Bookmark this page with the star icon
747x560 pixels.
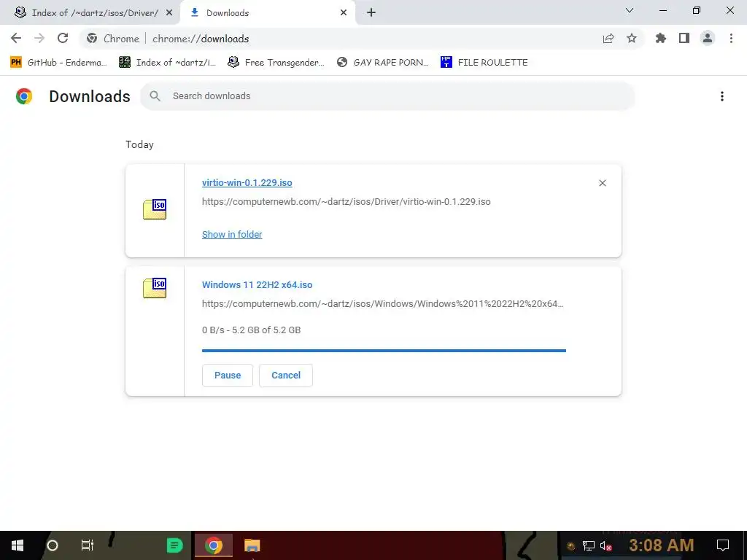click(x=632, y=39)
